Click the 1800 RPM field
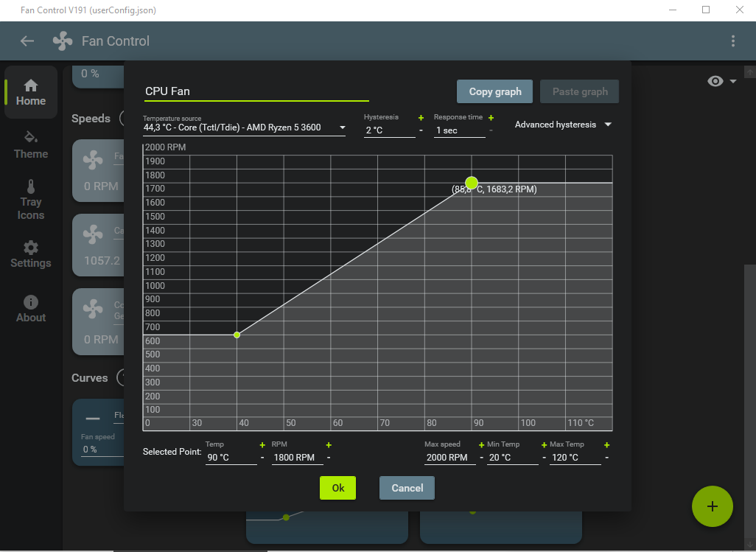The width and height of the screenshot is (756, 552). click(298, 458)
